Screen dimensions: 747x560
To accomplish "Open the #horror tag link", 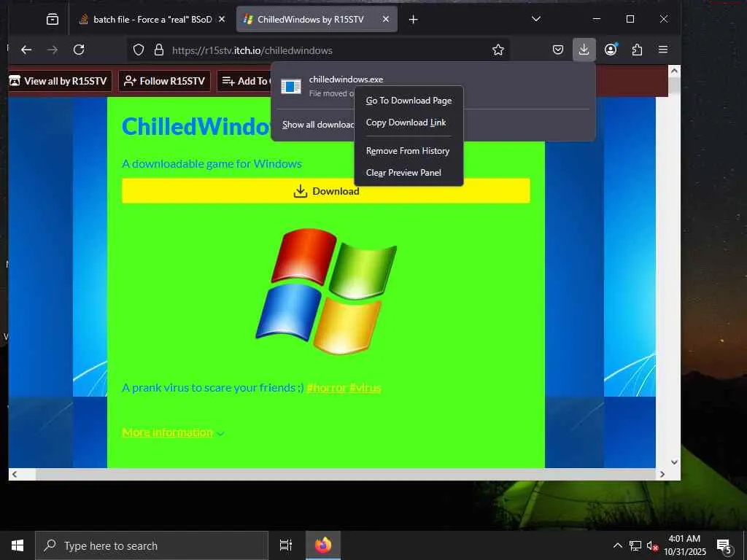I will 326,388.
